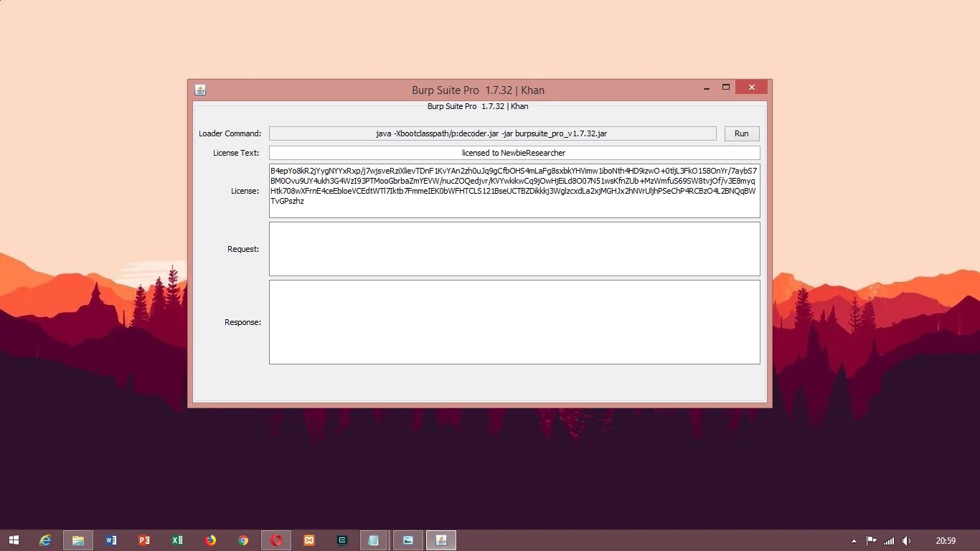The height and width of the screenshot is (551, 980).
Task: Open the XAMPP icon in the taskbar
Action: point(309,540)
